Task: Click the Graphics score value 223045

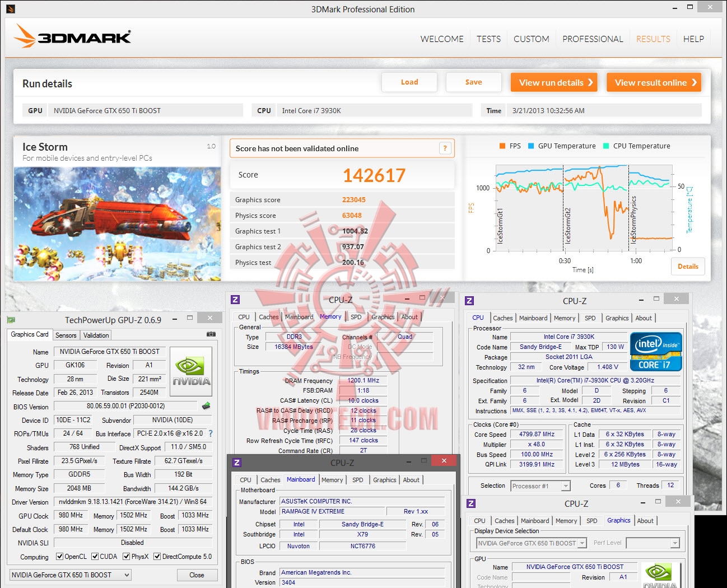Action: pos(354,200)
